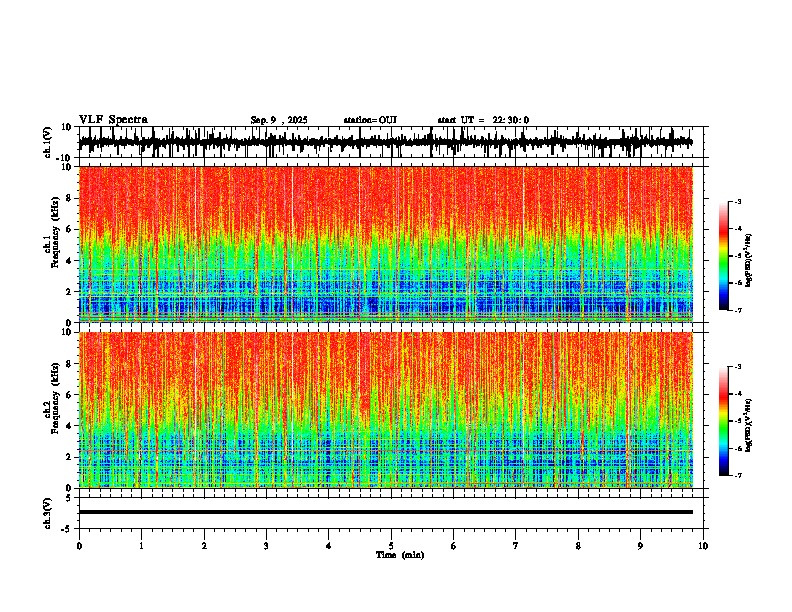Select the date text "Sep. 9 , 2025"
The image size is (792, 612).
point(279,120)
